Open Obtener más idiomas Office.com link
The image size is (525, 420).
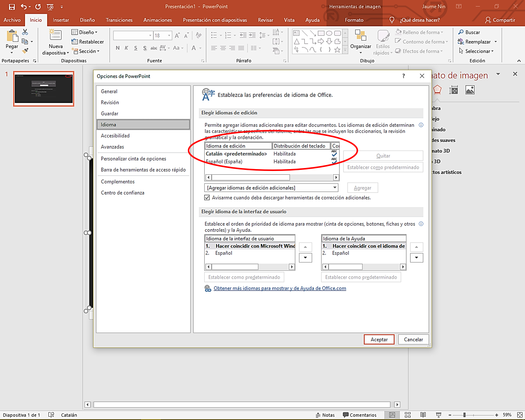tap(280, 288)
